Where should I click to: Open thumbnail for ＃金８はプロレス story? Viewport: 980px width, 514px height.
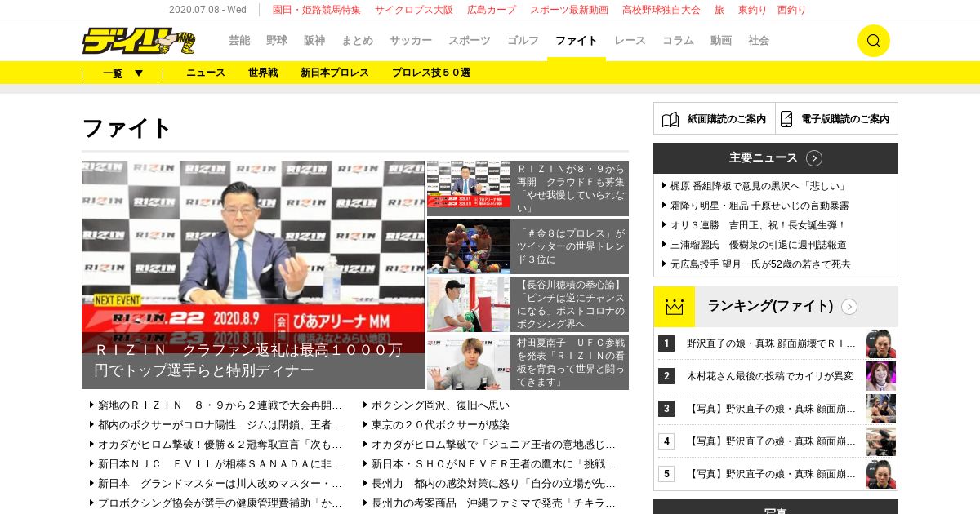point(469,246)
